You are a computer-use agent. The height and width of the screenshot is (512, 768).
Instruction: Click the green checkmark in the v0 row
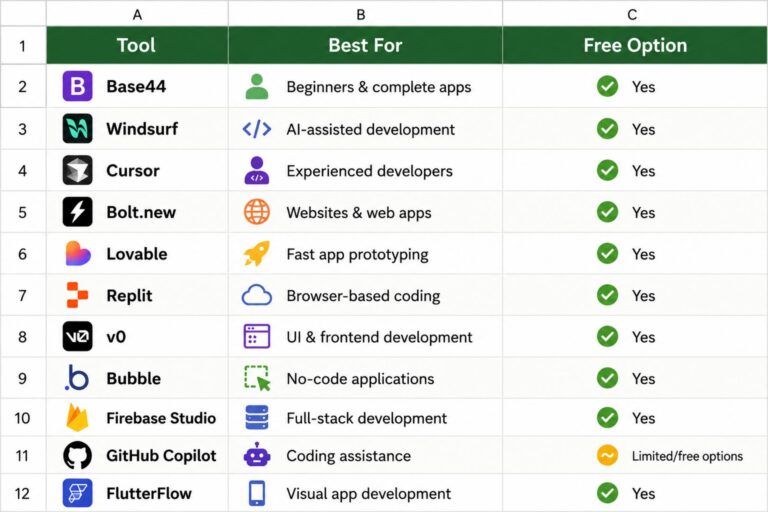click(x=607, y=336)
